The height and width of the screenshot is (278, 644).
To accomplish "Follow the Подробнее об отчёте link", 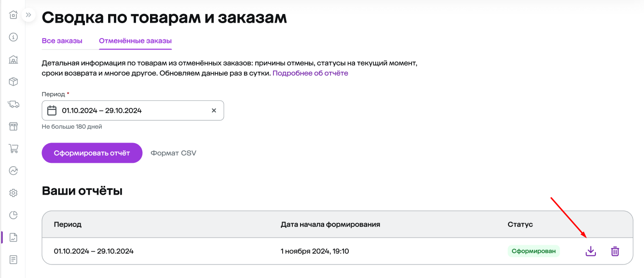I will [x=310, y=73].
